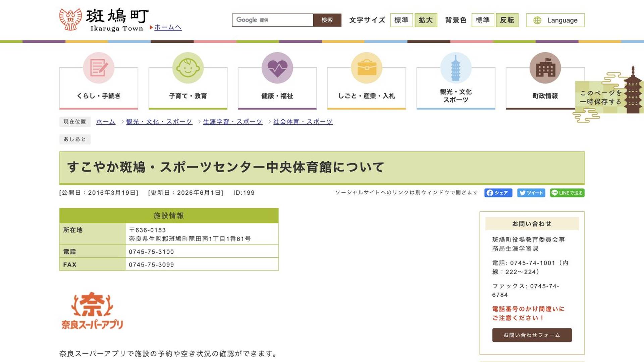This screenshot has height=362, width=644.
Task: Open the くらし・手続き menu label
Action: tap(99, 96)
